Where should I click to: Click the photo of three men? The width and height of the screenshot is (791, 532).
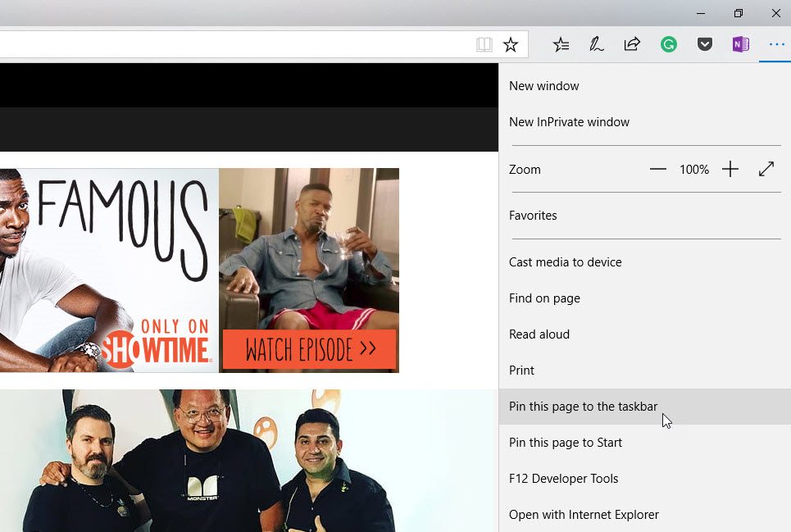tap(249, 461)
